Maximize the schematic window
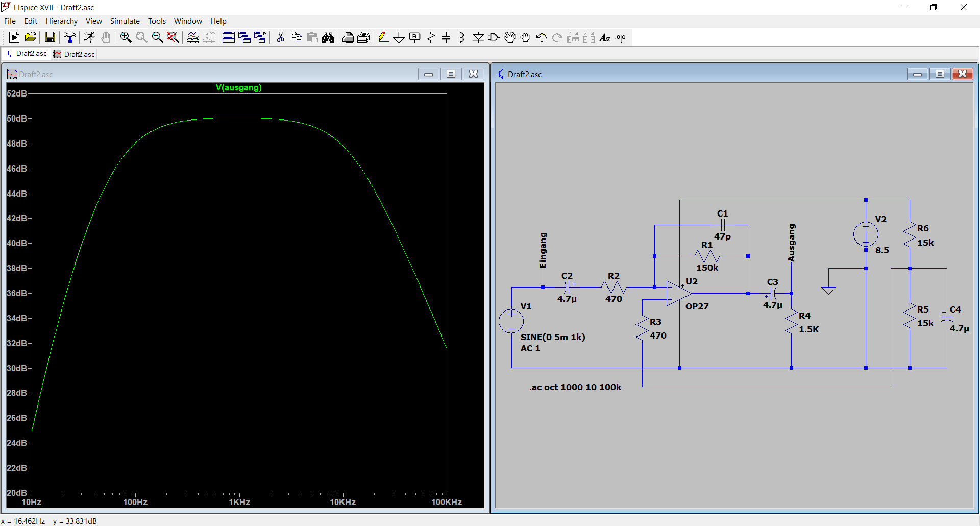980x526 pixels. coord(940,74)
